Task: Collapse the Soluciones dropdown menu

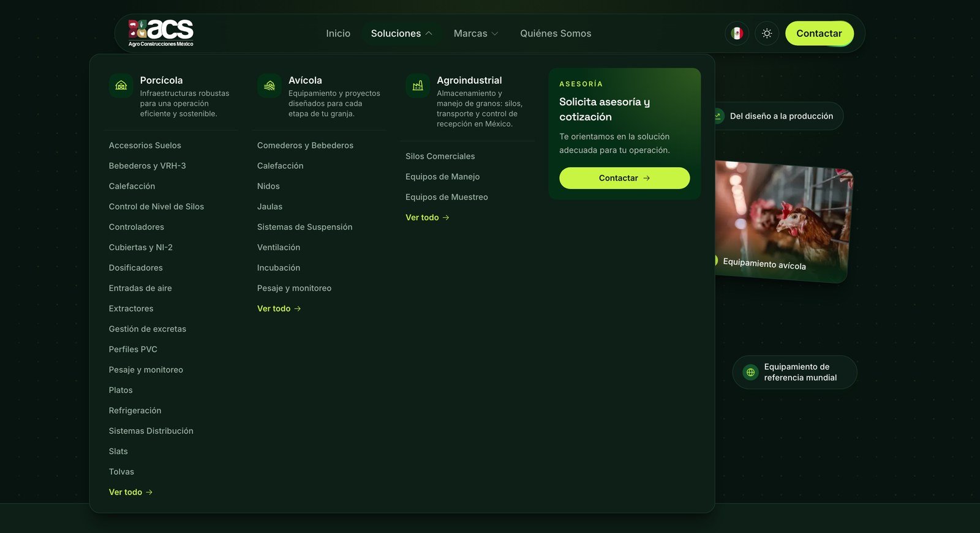Action: (x=401, y=33)
